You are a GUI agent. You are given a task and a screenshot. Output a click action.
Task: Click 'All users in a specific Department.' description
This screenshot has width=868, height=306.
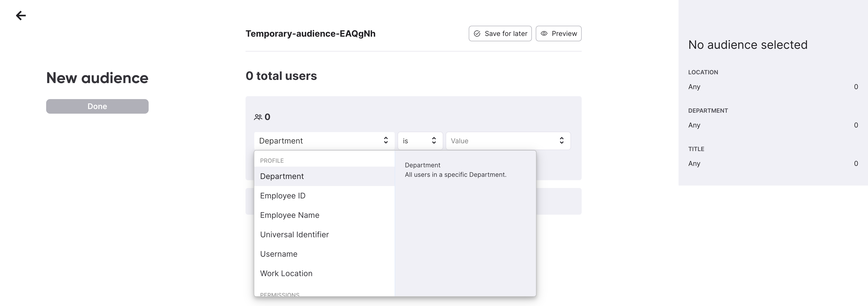[x=456, y=175]
